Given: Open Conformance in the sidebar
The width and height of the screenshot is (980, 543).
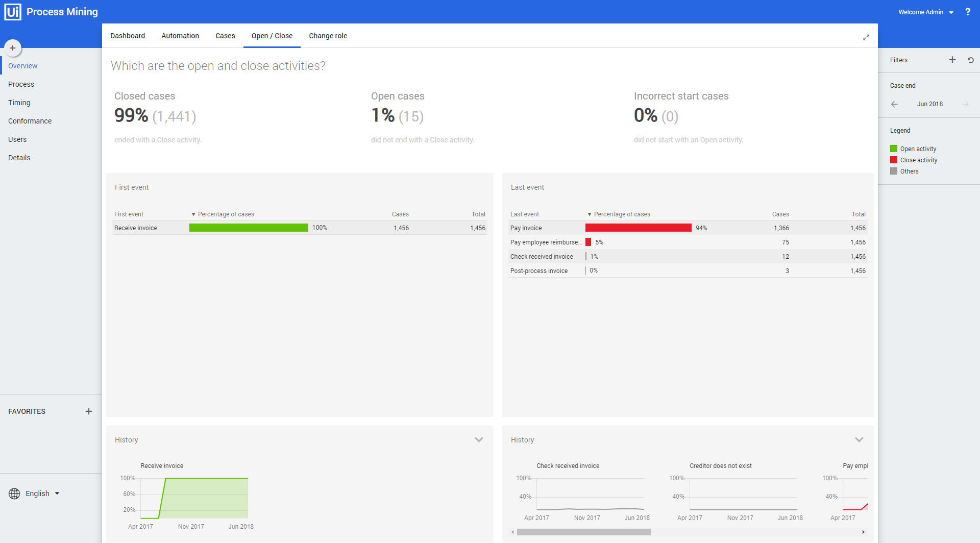Looking at the screenshot, I should pyautogui.click(x=30, y=121).
